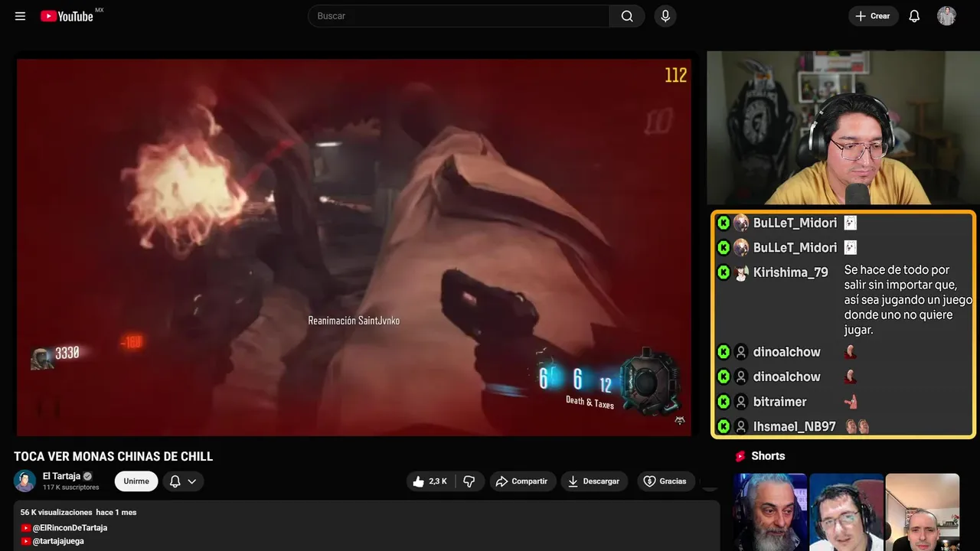This screenshot has width=980, height=551.
Task: Click the video title TOCA VER MONAS CHINAS
Action: click(113, 457)
